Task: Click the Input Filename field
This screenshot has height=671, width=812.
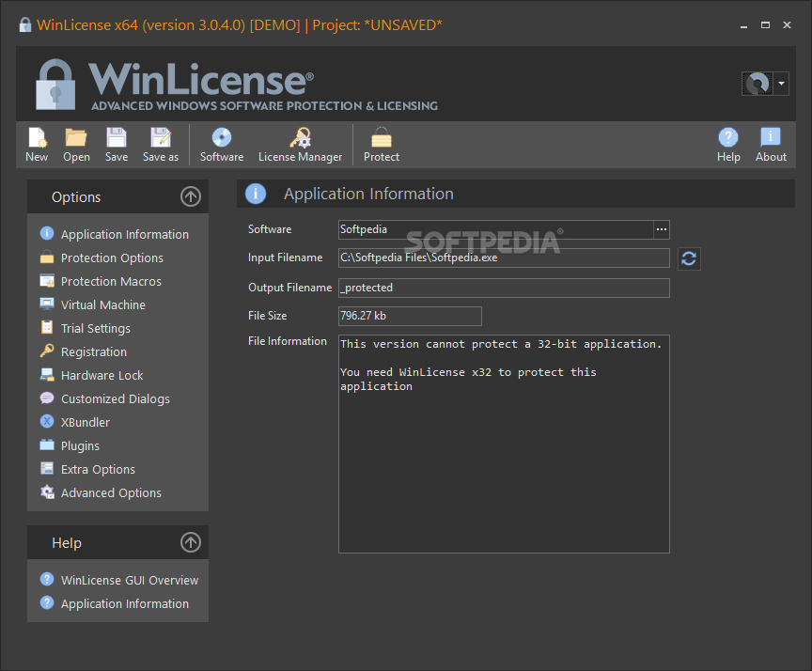Action: tap(504, 257)
